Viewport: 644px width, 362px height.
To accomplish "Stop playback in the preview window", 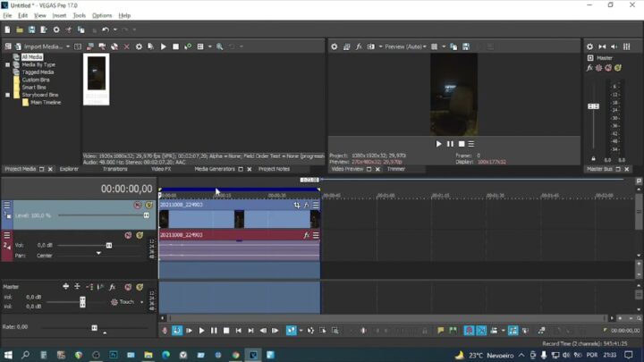I will 462,144.
